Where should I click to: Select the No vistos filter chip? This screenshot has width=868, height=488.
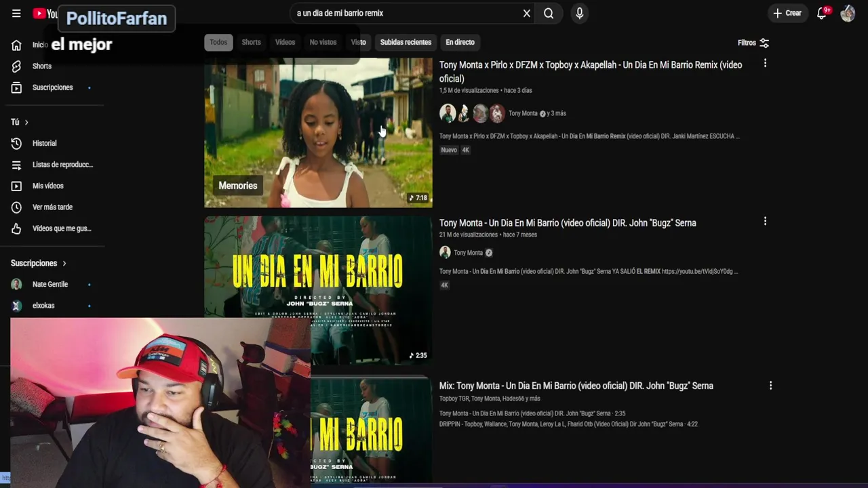click(x=323, y=42)
